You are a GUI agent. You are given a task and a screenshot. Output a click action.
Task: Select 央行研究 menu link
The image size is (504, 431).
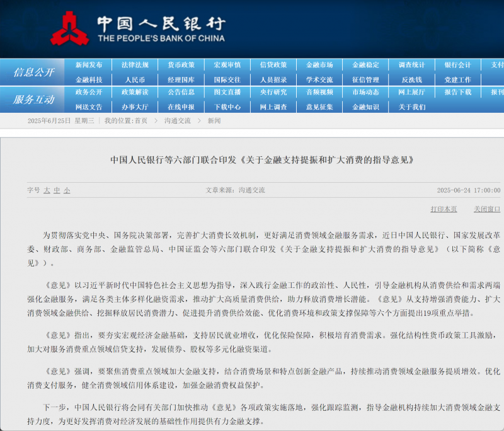click(273, 92)
